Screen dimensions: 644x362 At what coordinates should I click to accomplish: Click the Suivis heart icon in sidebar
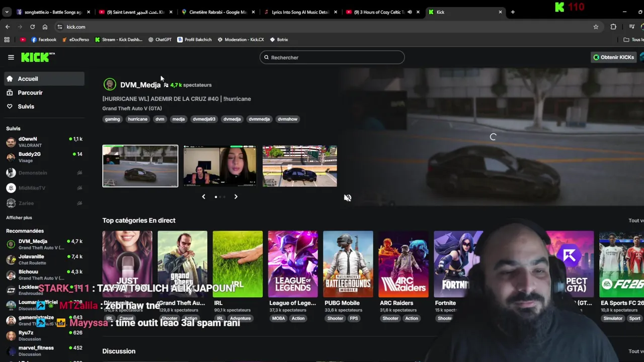10,107
